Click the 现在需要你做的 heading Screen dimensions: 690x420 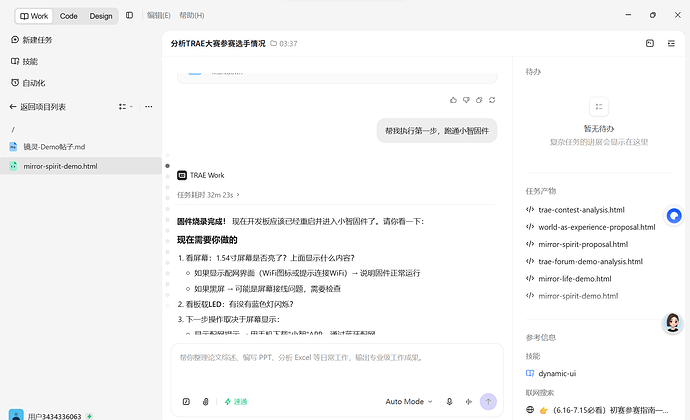click(x=207, y=240)
